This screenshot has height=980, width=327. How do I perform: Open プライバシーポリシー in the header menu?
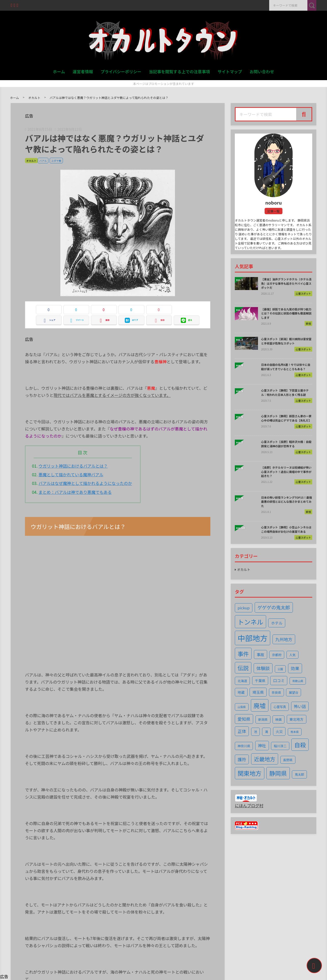(x=121, y=71)
